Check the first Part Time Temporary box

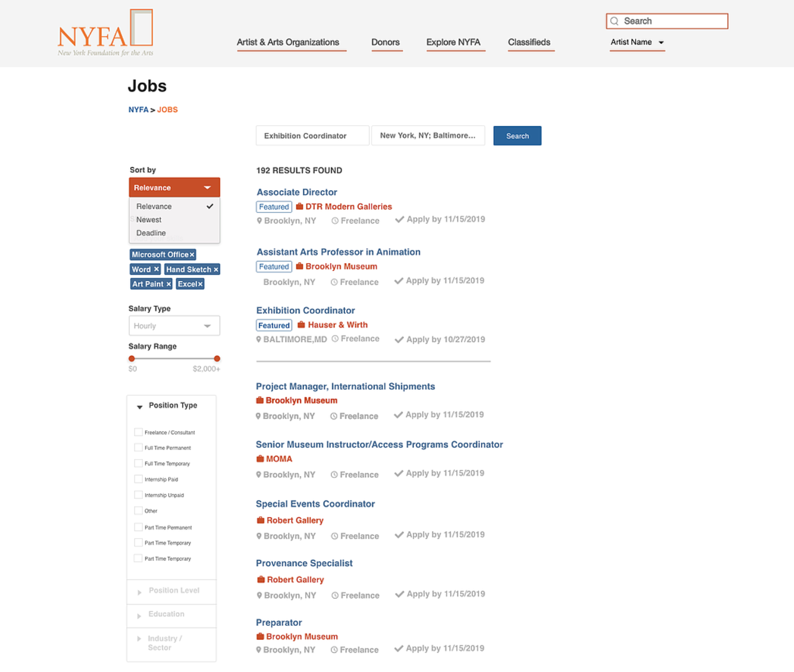point(138,542)
